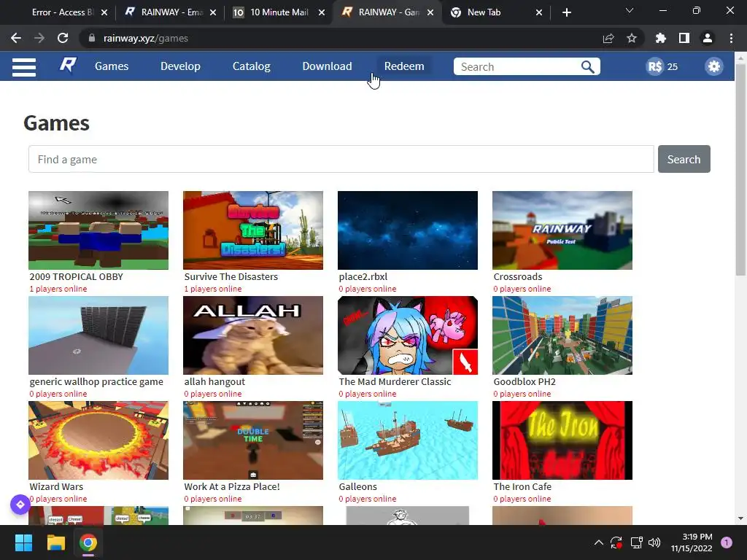The image size is (747, 560).
Task: Reload the page with refresh icon
Action: pos(63,38)
